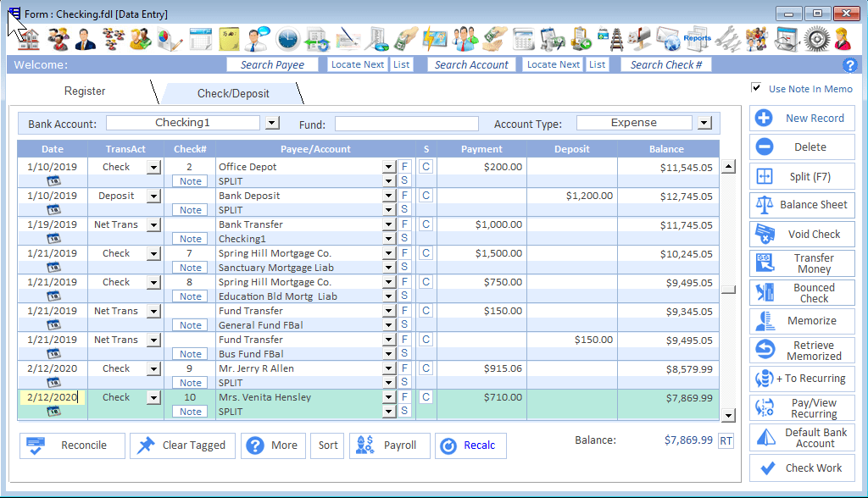868x498 pixels.
Task: Click the Date column header
Action: click(53, 149)
